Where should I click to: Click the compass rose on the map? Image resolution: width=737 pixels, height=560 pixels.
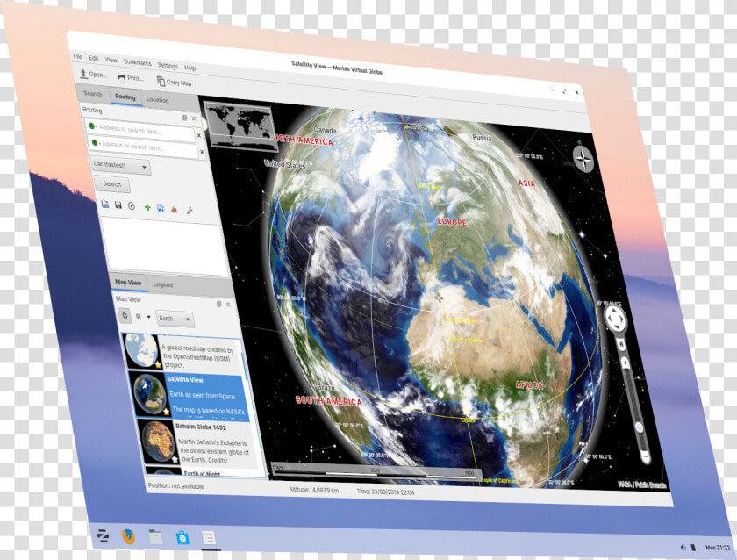pyautogui.click(x=583, y=159)
